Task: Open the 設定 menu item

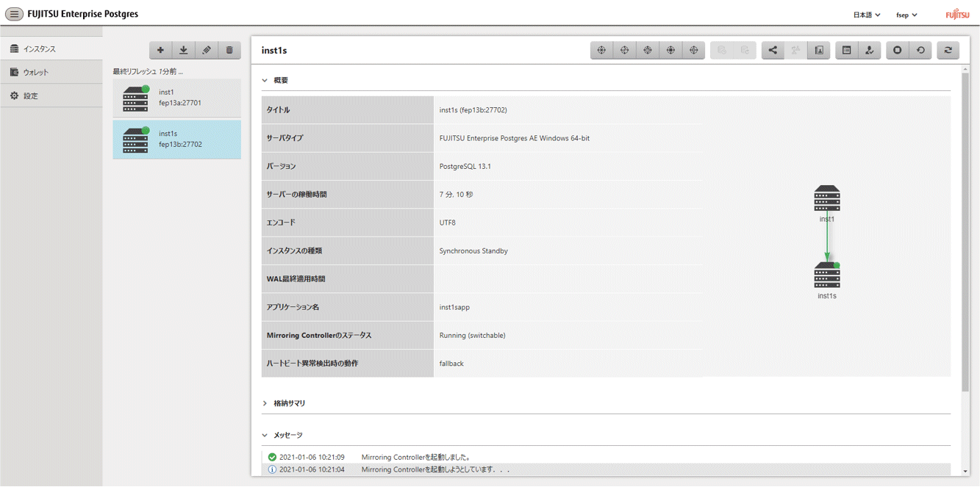Action: (x=51, y=95)
